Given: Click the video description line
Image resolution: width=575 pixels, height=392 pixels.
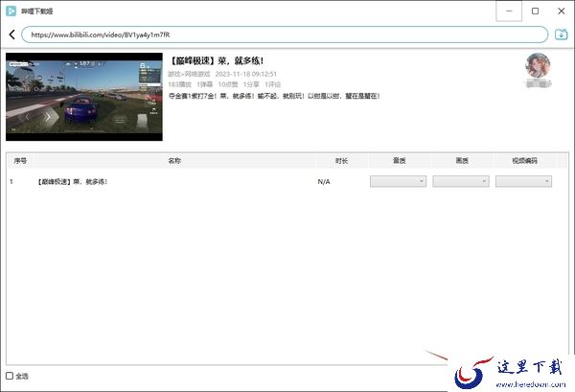Looking at the screenshot, I should coord(274,96).
